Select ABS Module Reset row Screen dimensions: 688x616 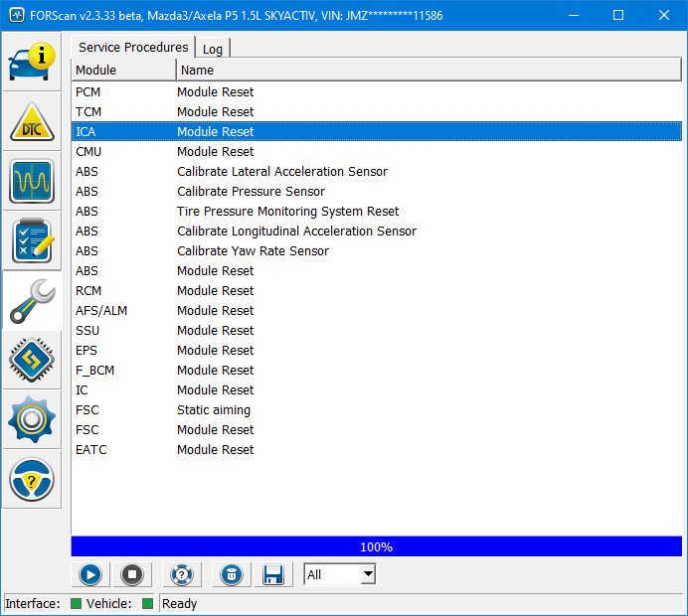coord(377,271)
